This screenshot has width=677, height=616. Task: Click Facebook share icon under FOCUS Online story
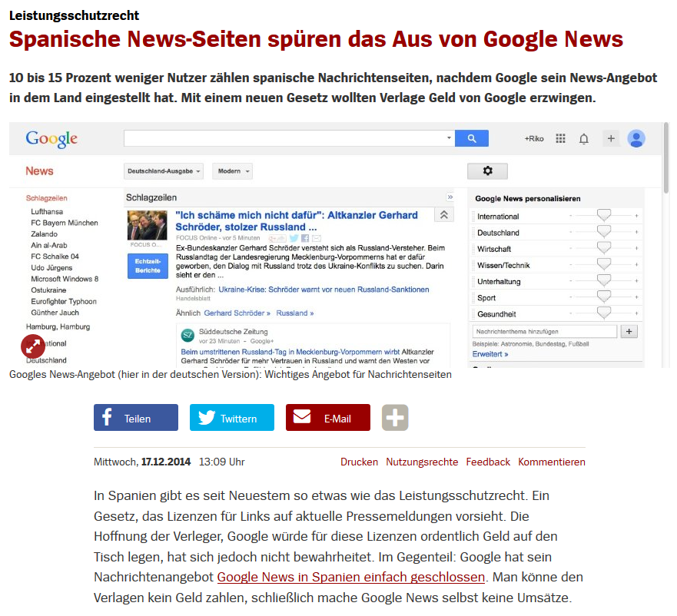pos(305,238)
